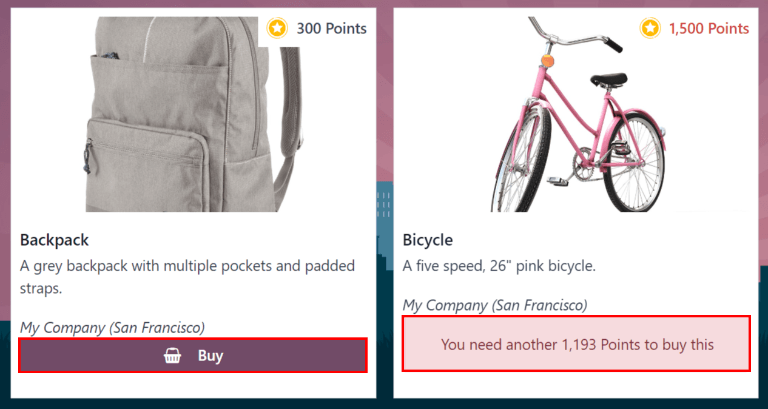Select the Bicycle reward title
Screen dimensions: 768x409
click(427, 240)
